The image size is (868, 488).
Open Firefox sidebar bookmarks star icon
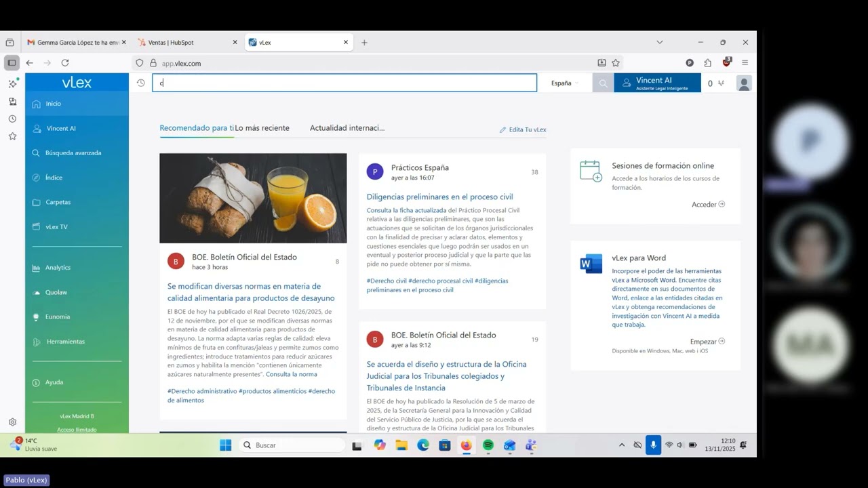12,136
